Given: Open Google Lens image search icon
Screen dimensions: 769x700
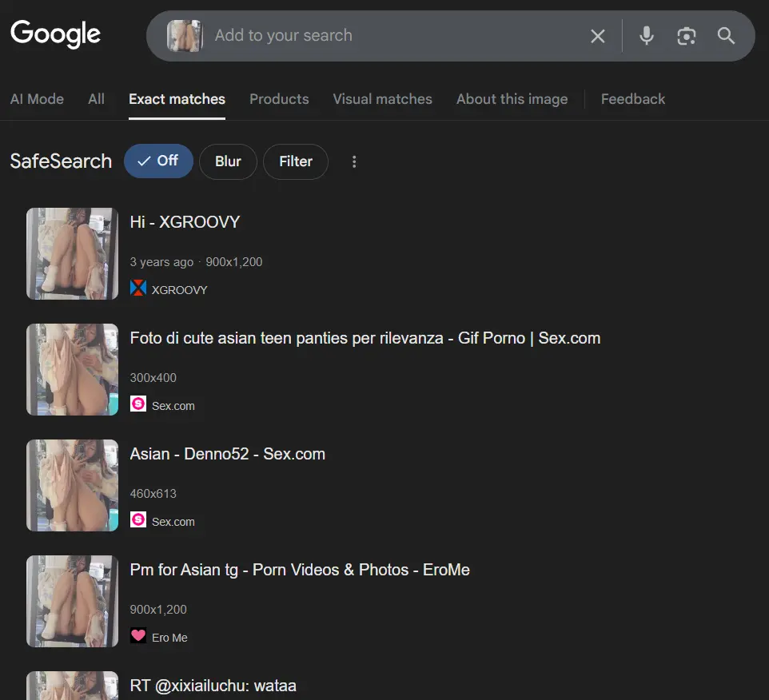Looking at the screenshot, I should tap(686, 36).
